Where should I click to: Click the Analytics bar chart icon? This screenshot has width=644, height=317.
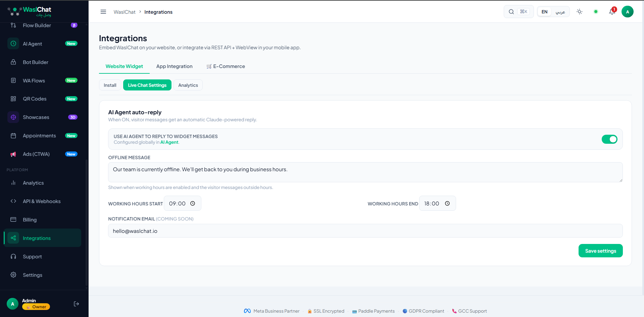coord(13,183)
